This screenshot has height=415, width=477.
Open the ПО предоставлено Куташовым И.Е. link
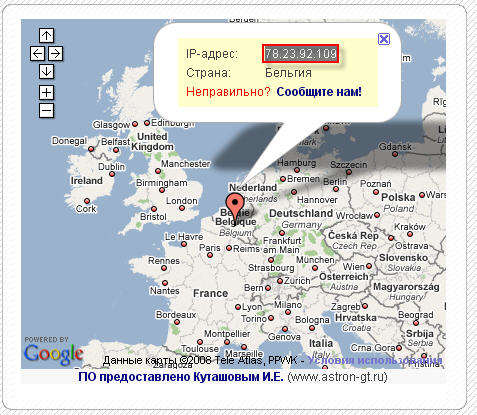tap(181, 377)
